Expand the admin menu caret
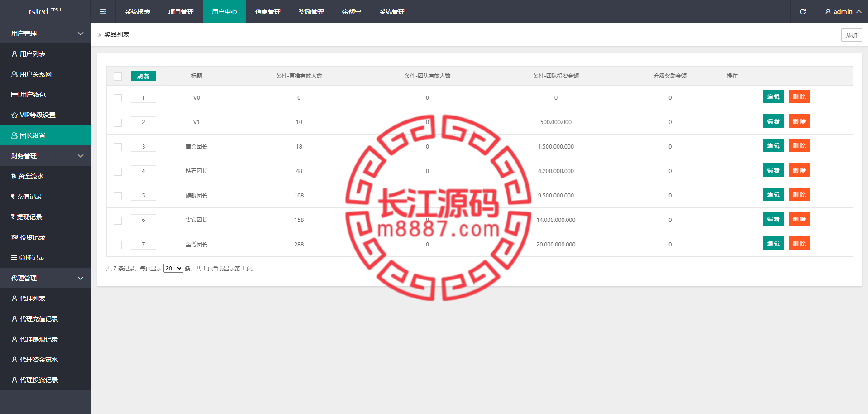Image resolution: width=868 pixels, height=414 pixels. point(858,12)
